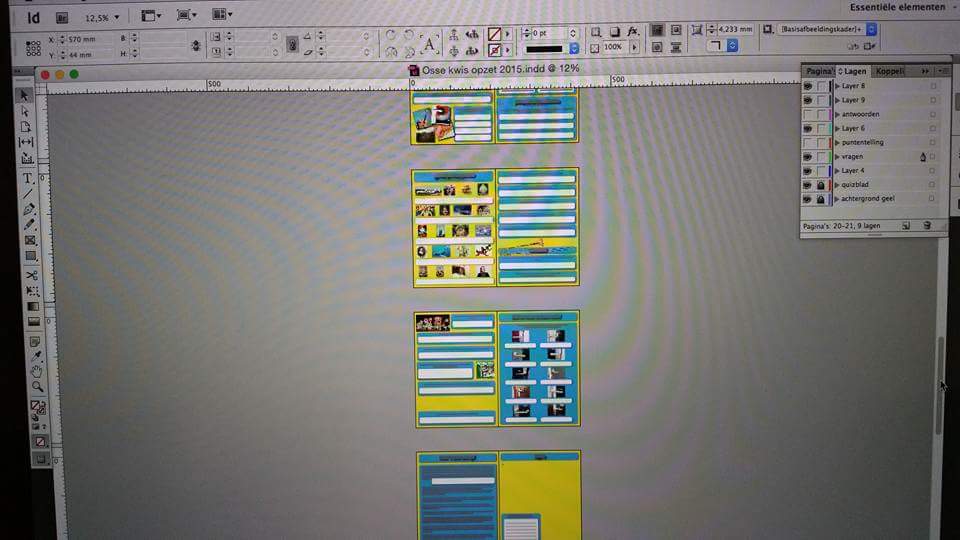Expand Layer 8 disclosure triangle

tap(838, 86)
